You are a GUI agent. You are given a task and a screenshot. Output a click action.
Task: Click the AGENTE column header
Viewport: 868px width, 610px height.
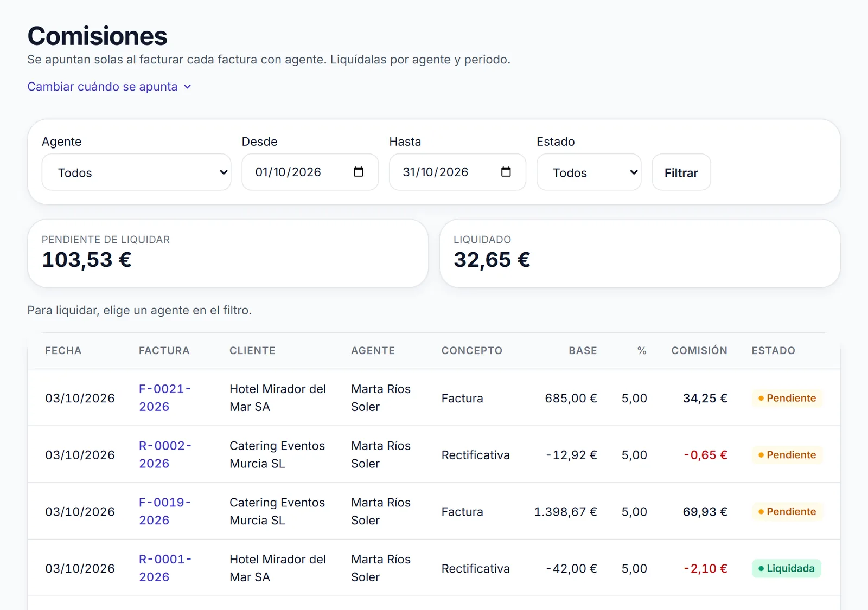click(373, 351)
